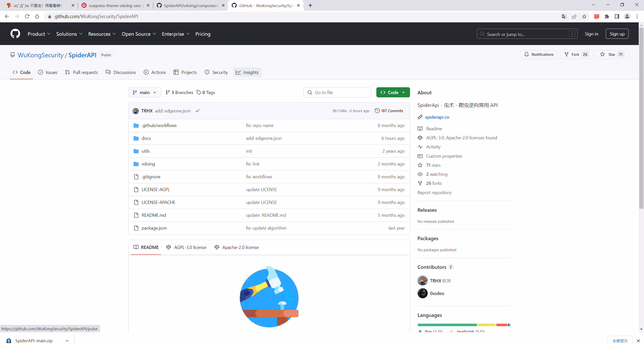Screen dimensions: 644x344
Task: Click the share page icon in address bar
Action: click(574, 17)
